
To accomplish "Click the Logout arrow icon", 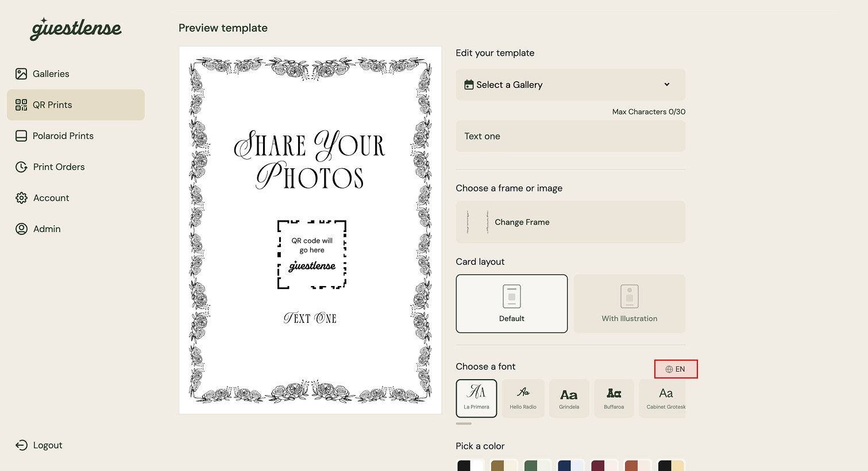I will pos(21,445).
